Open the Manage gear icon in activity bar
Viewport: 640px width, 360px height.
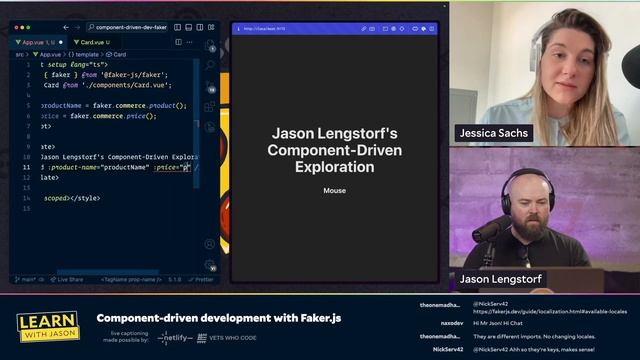pos(210,264)
